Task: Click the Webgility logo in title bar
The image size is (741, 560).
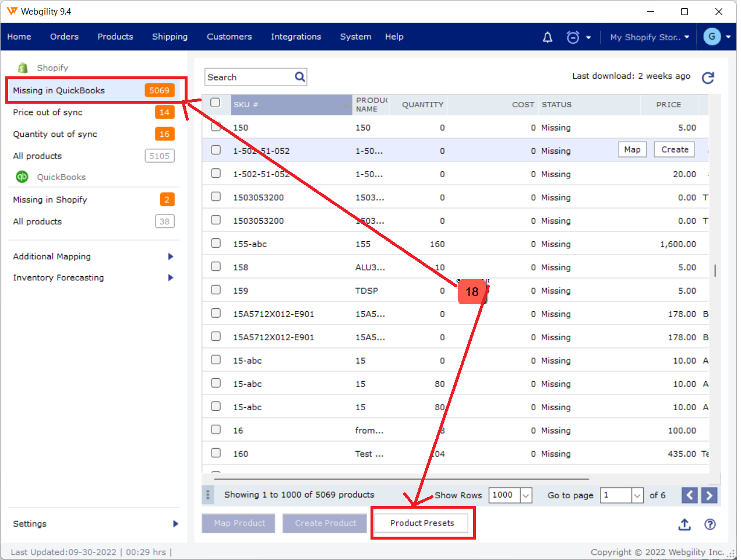Action: [x=12, y=11]
